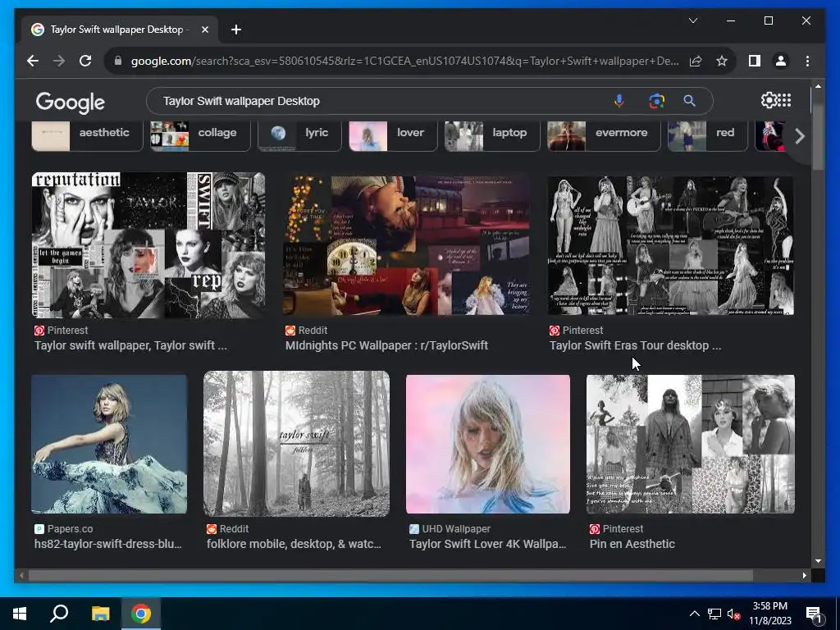Viewport: 840px width, 630px height.
Task: Click the magnifier search button
Action: click(x=689, y=101)
